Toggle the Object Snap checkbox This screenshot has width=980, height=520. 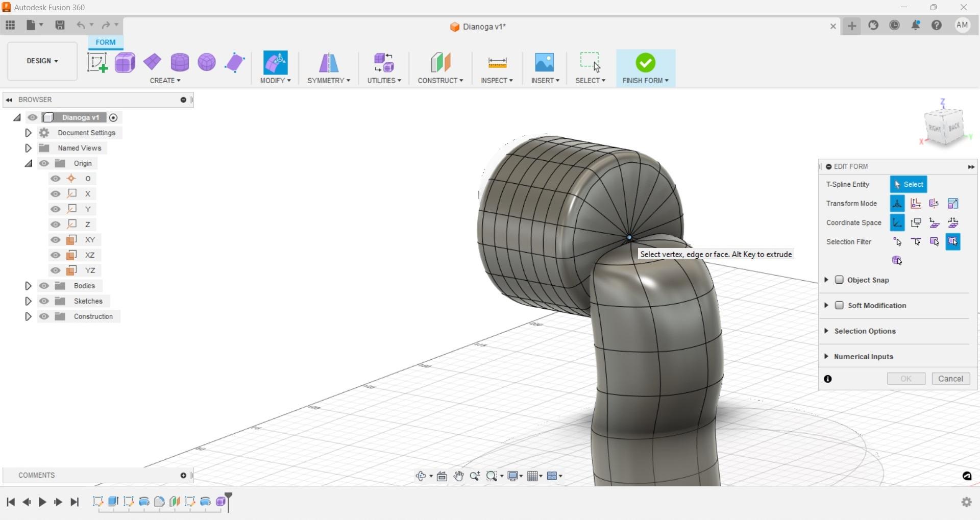point(840,280)
